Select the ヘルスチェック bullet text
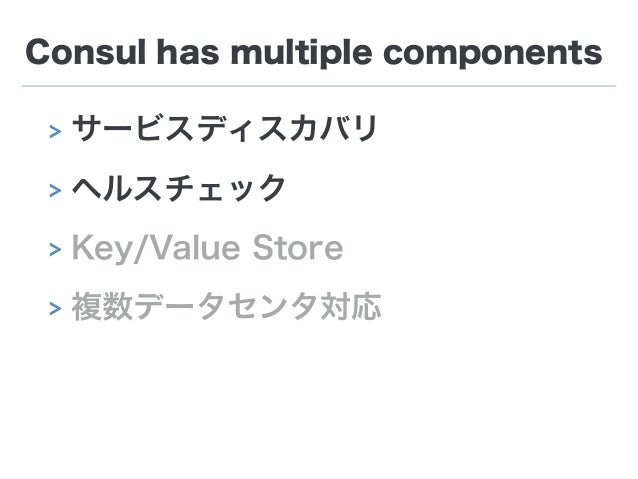The image size is (638, 479). coord(179,188)
